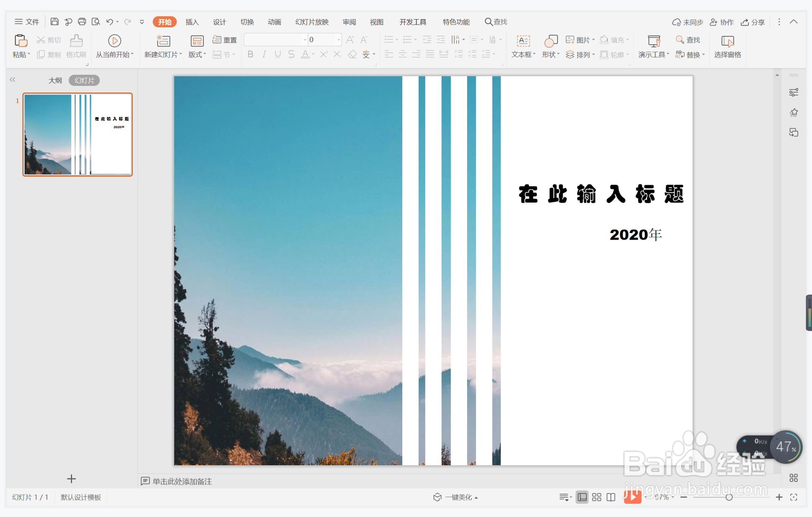
Task: Click the 单击此处添加备注 notes area
Action: (x=182, y=481)
